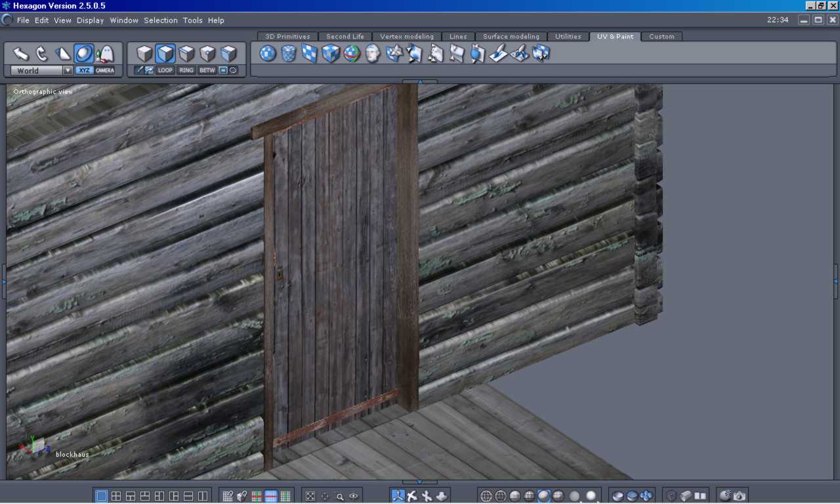Switch to single viewport layout
840x504 pixels.
pyautogui.click(x=102, y=496)
